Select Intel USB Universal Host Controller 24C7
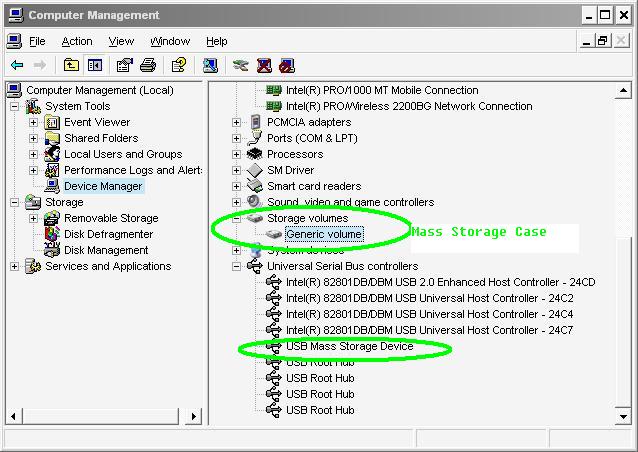This screenshot has height=452, width=638. click(x=430, y=330)
